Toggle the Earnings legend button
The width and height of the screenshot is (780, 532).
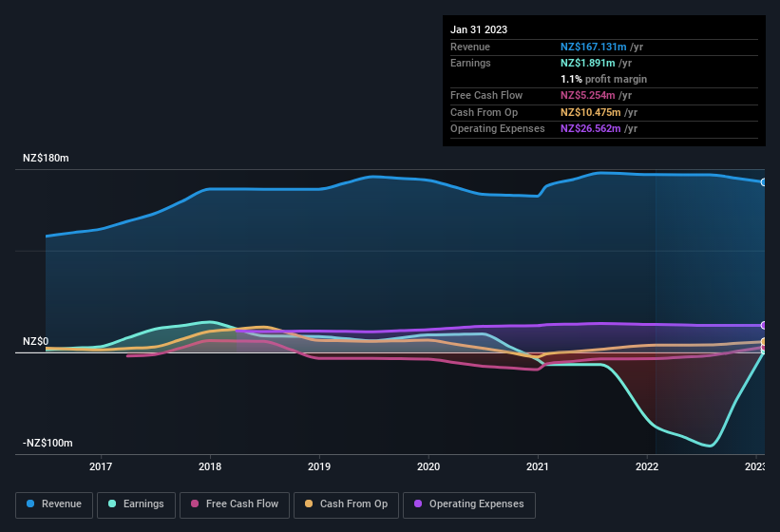coord(136,505)
